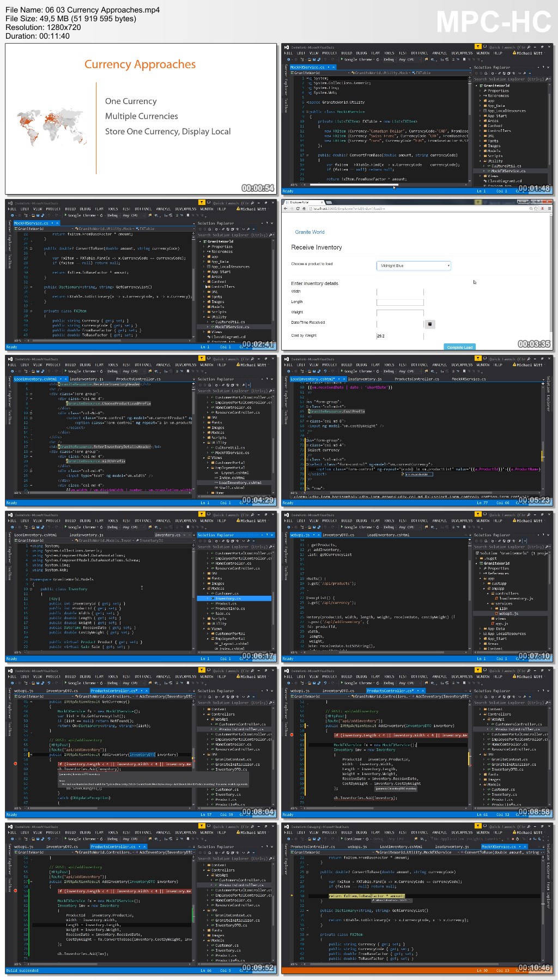Image resolution: width=558 pixels, height=980 pixels.
Task: Open Toolbox side tab in 00:01:48 frame
Action: click(x=286, y=105)
